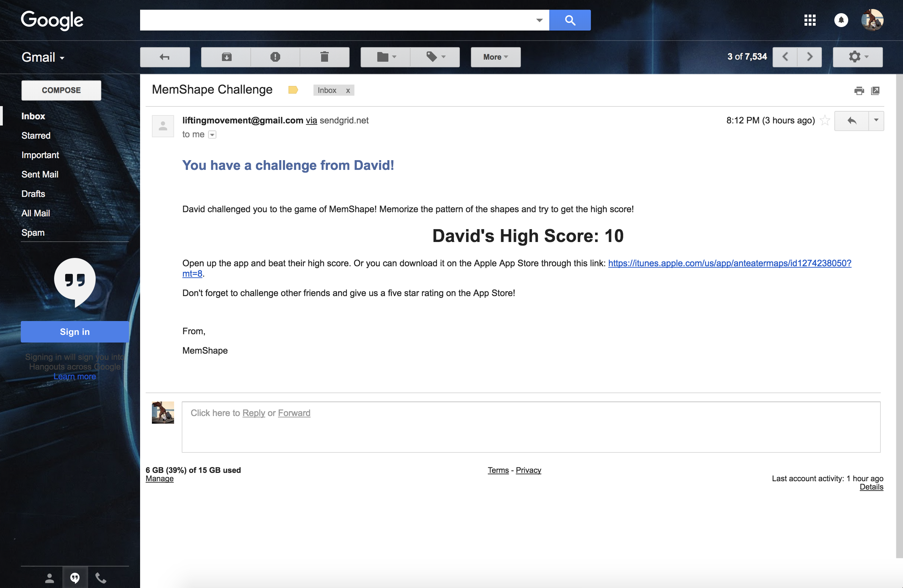Print the MemShape Challenge conversation
Viewport: 903px width, 588px height.
pyautogui.click(x=859, y=91)
